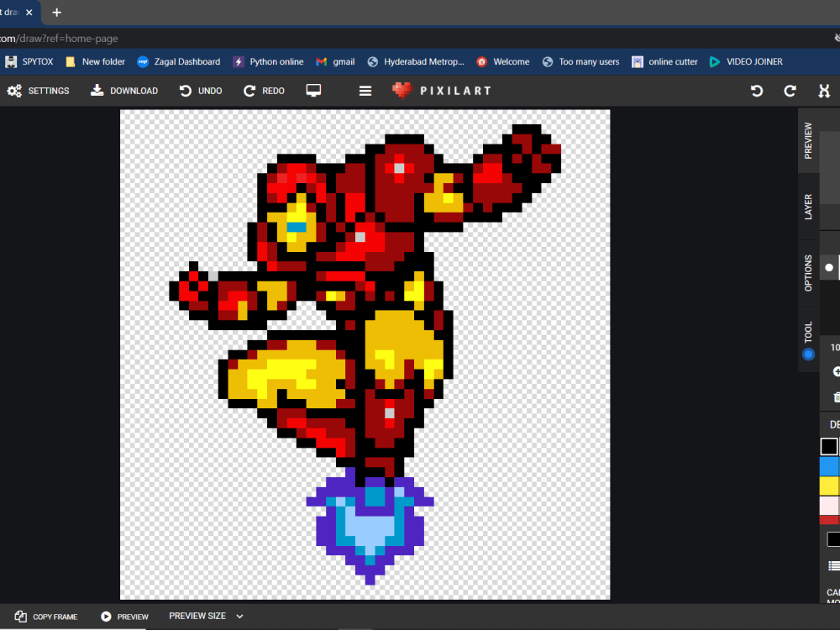
Task: Click the browser address bar URL
Action: coord(59,39)
